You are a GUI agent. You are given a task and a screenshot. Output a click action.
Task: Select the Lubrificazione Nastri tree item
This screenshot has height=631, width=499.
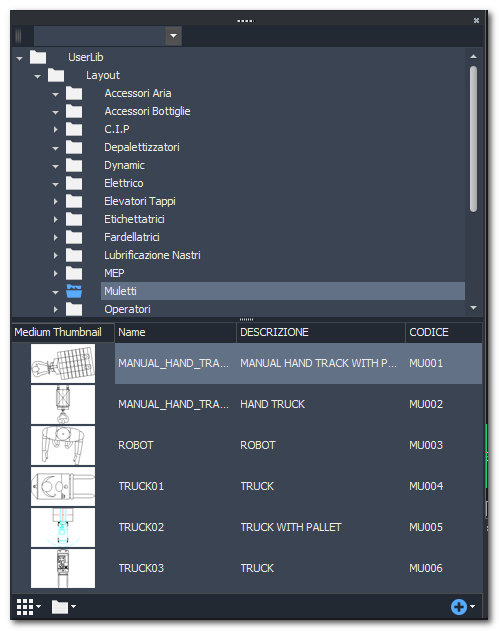pyautogui.click(x=152, y=256)
